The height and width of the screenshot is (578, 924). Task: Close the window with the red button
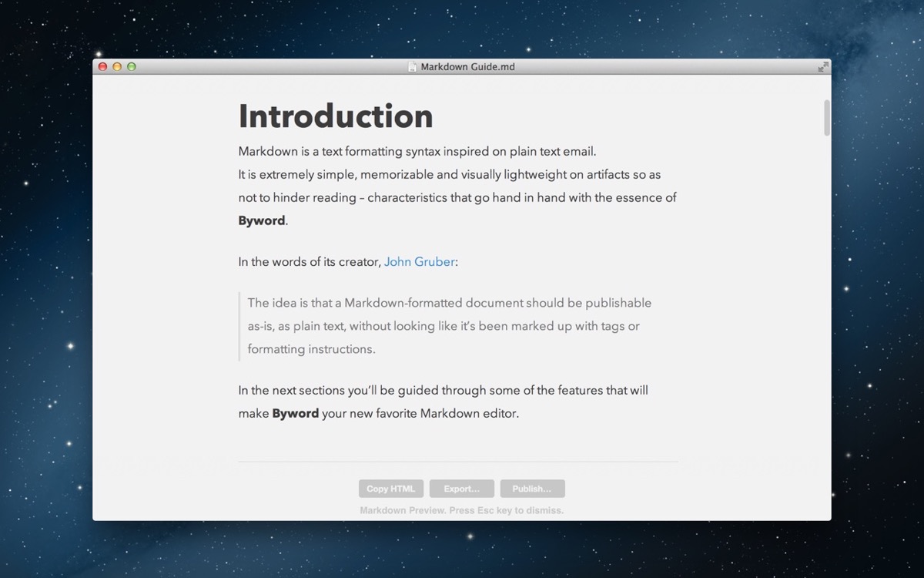click(102, 67)
